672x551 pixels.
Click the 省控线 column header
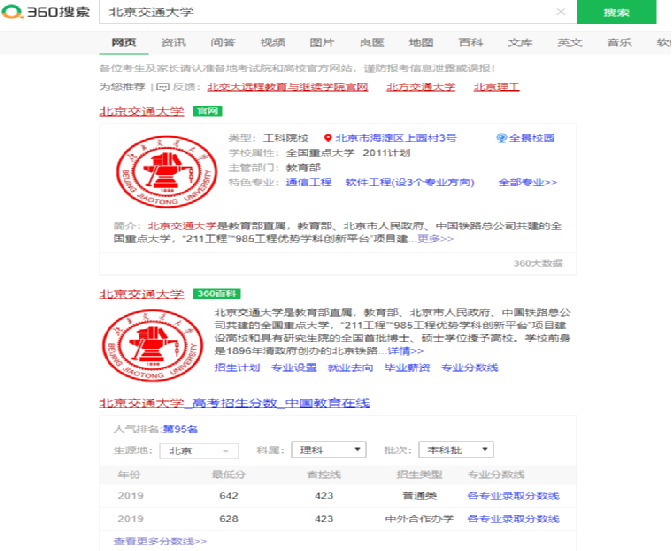324,475
